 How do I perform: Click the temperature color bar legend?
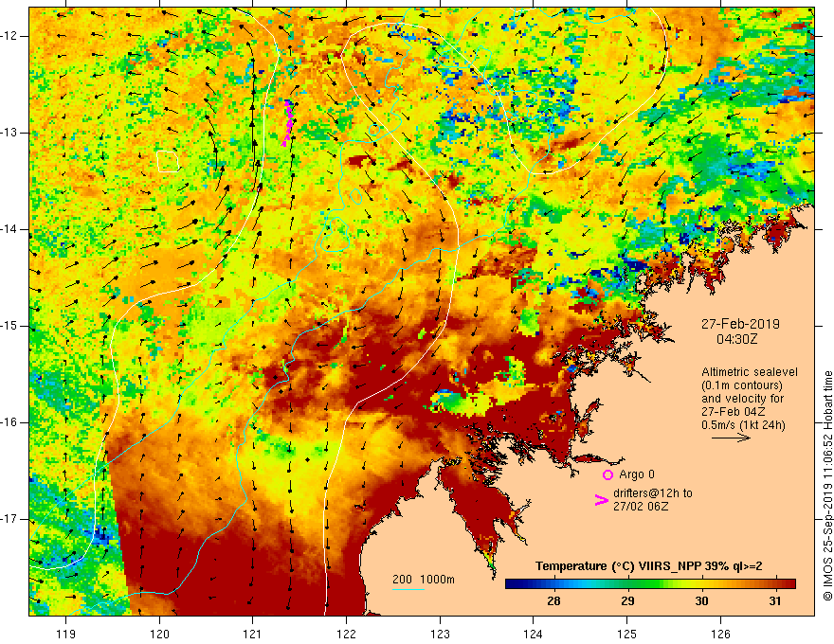650,583
